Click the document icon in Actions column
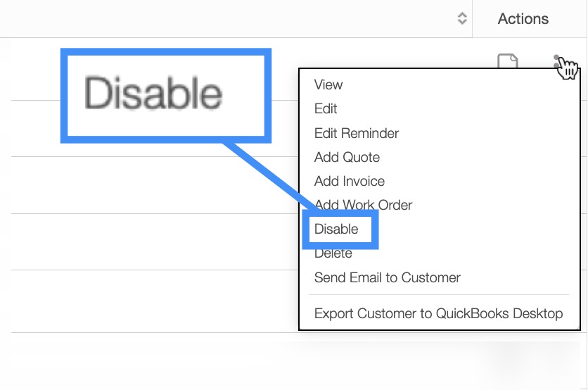 pos(508,61)
